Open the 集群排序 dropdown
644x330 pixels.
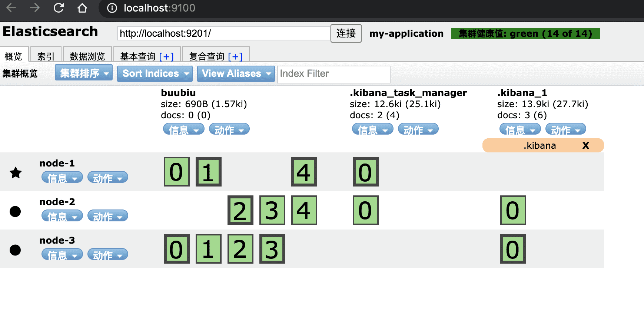point(84,73)
